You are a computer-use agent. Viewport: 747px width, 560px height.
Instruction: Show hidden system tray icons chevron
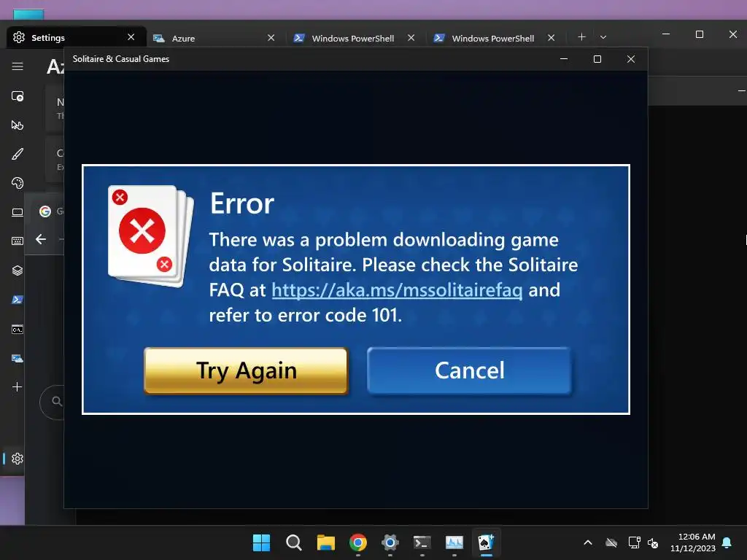point(588,542)
